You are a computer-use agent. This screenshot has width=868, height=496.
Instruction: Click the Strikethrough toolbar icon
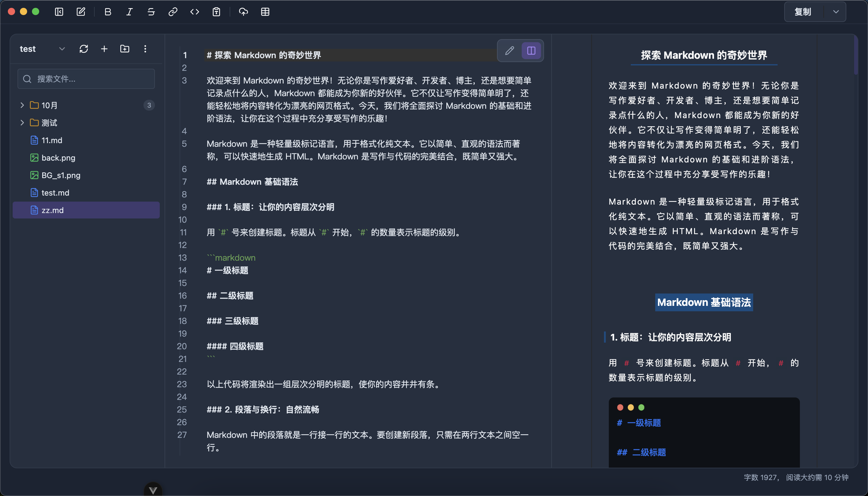tap(151, 12)
